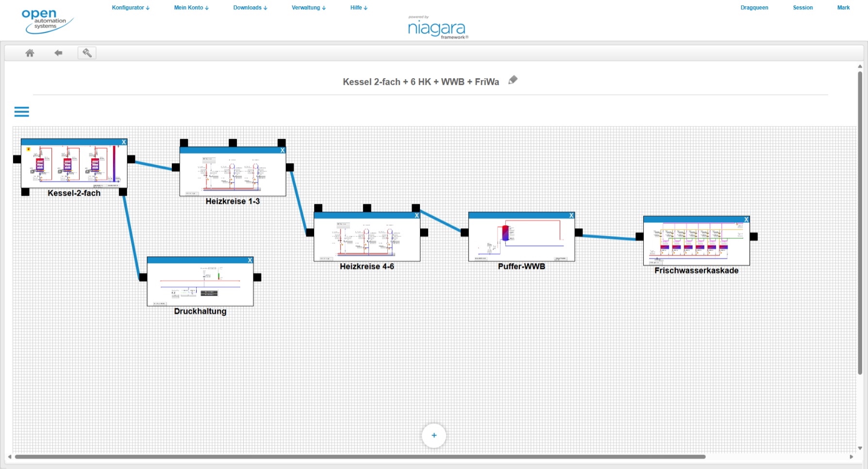Go back using the left arrow icon
Screen dimensions: 868x469
point(58,53)
